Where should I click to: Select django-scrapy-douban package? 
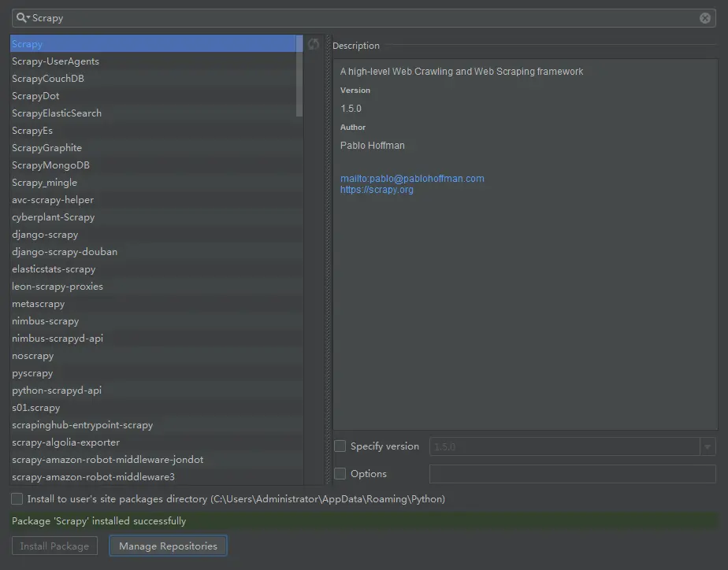click(157, 252)
